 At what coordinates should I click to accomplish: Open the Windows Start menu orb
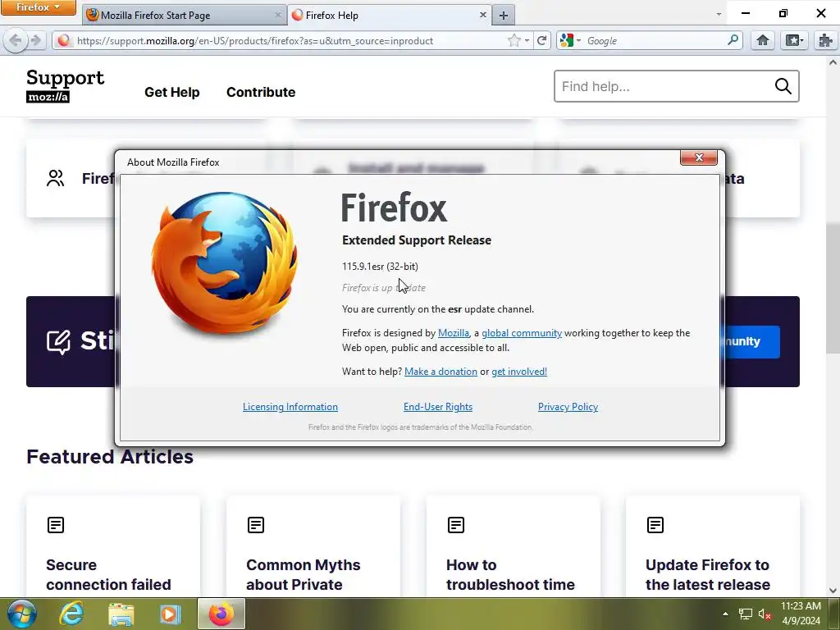(22, 614)
